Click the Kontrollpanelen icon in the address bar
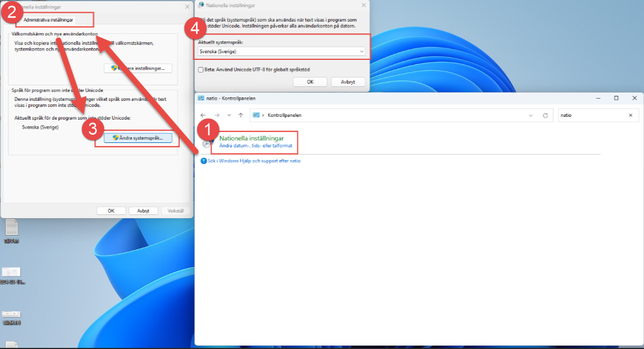The image size is (644, 349). (256, 115)
